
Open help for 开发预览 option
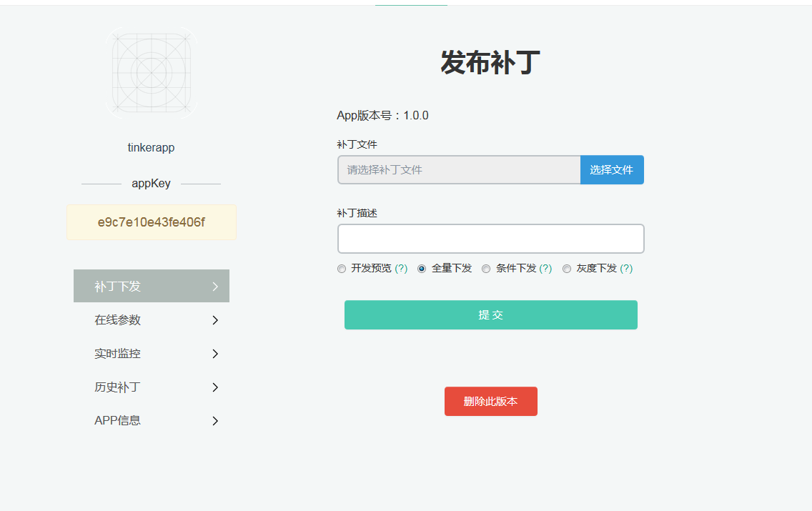pyautogui.click(x=400, y=269)
